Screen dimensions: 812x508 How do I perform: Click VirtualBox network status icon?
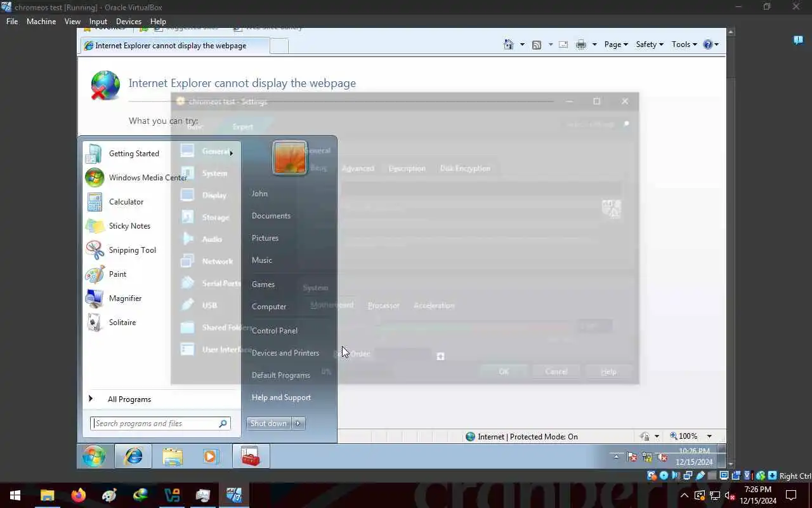(x=688, y=476)
